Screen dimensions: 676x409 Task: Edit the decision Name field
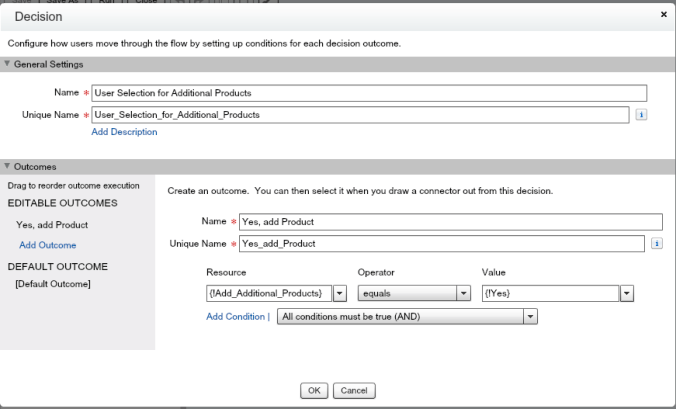point(369,93)
